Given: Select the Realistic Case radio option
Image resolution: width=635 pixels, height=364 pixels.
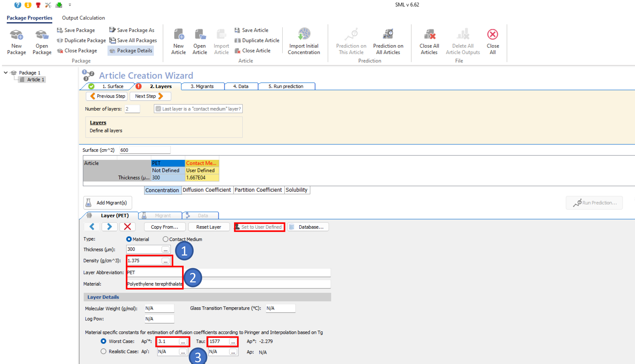Looking at the screenshot, I should [103, 351].
